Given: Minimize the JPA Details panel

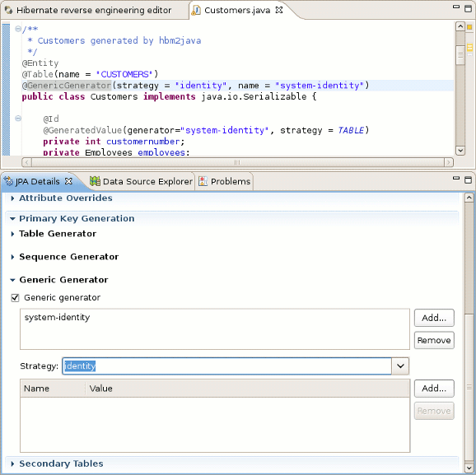Looking at the screenshot, I should coord(456,178).
